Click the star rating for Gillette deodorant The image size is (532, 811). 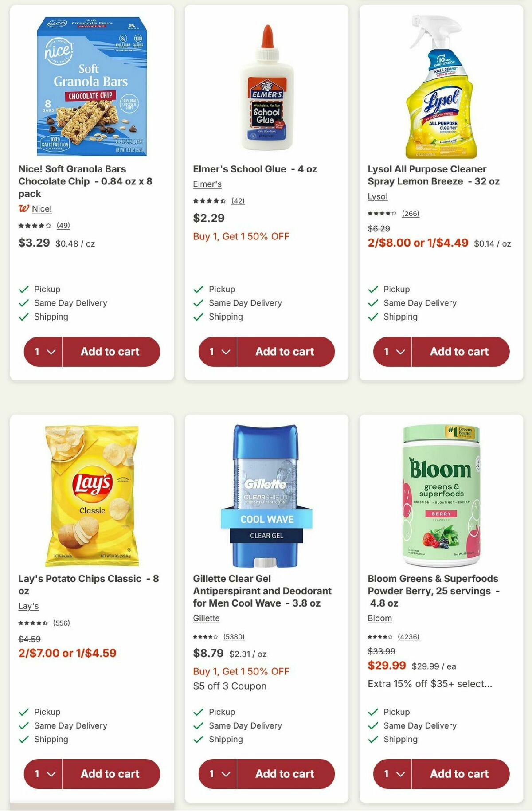pyautogui.click(x=206, y=636)
